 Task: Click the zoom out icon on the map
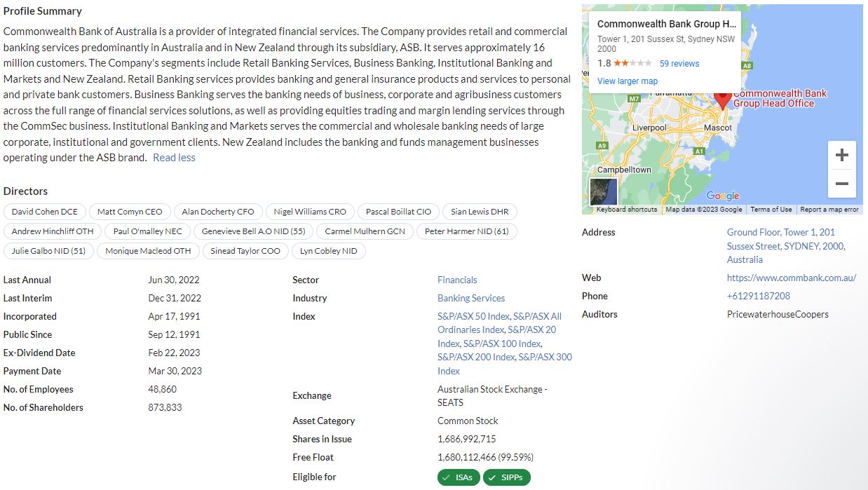tap(841, 183)
